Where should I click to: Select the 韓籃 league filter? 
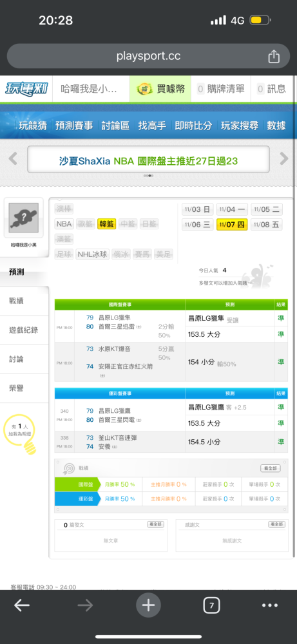[x=106, y=224]
